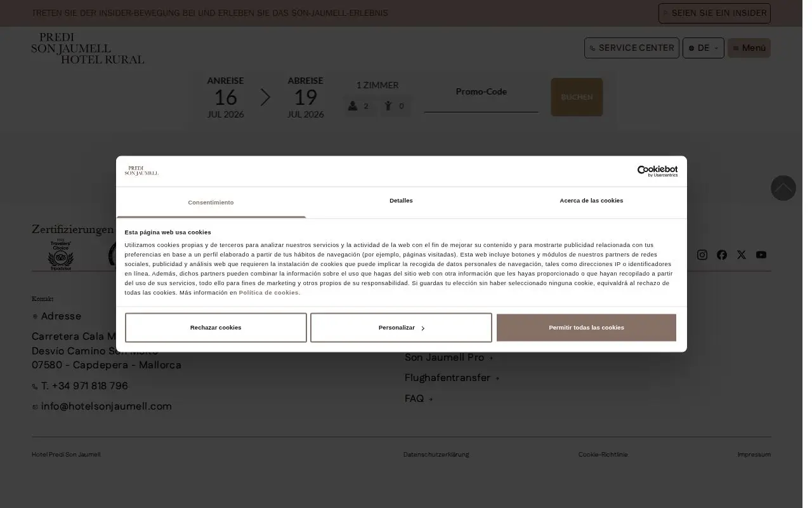Open Datenschutzerklärung footer link

click(x=436, y=455)
